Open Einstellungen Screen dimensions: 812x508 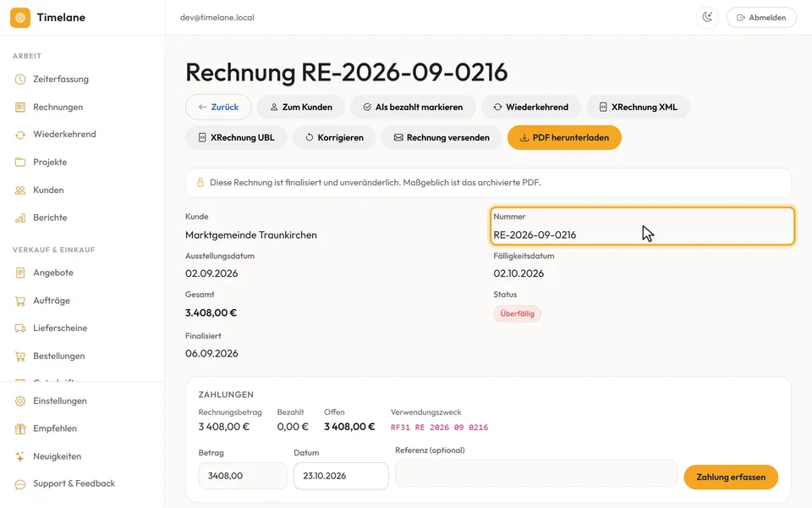point(59,401)
